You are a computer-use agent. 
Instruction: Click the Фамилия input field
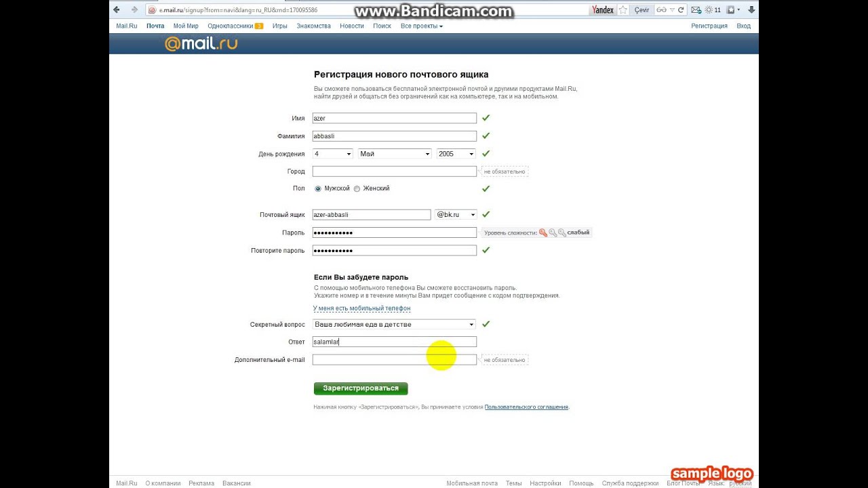coord(394,136)
